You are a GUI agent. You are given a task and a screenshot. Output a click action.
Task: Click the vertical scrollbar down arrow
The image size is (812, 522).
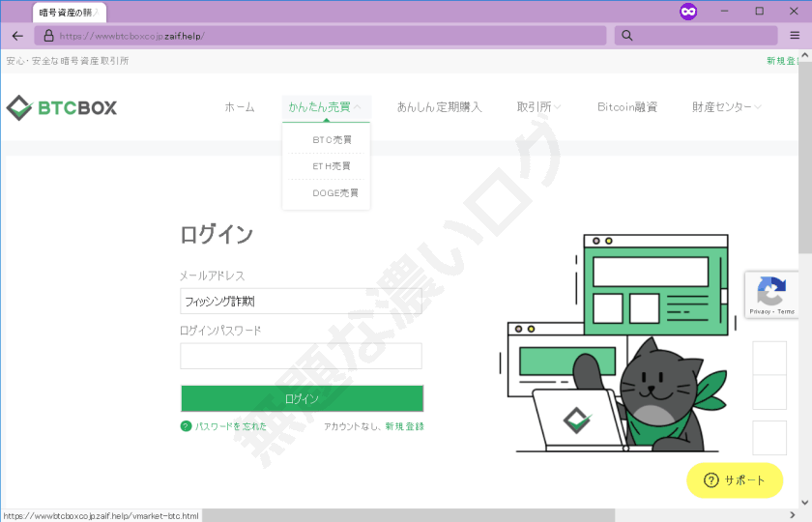(x=804, y=503)
